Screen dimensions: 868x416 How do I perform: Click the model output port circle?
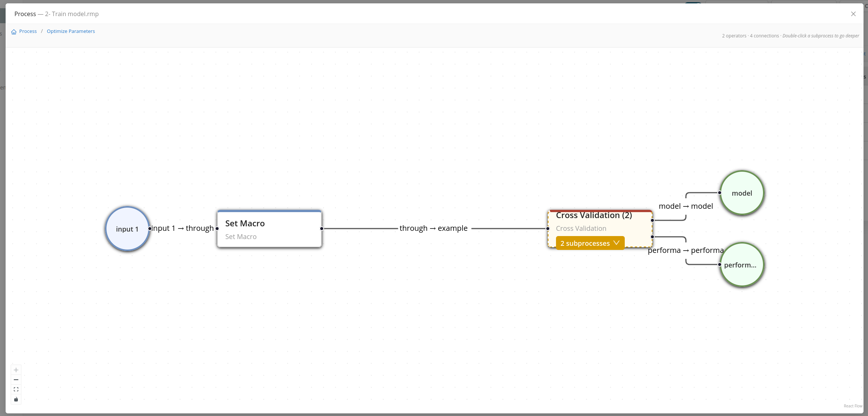pos(742,193)
